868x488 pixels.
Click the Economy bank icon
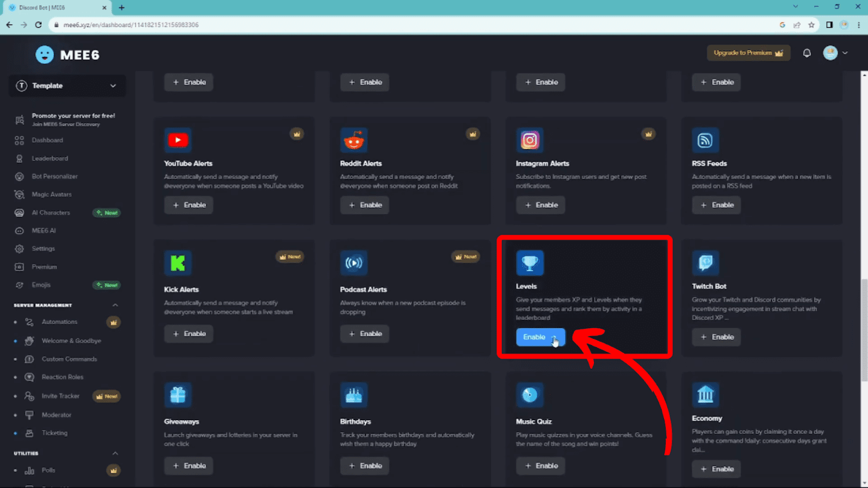(x=706, y=395)
